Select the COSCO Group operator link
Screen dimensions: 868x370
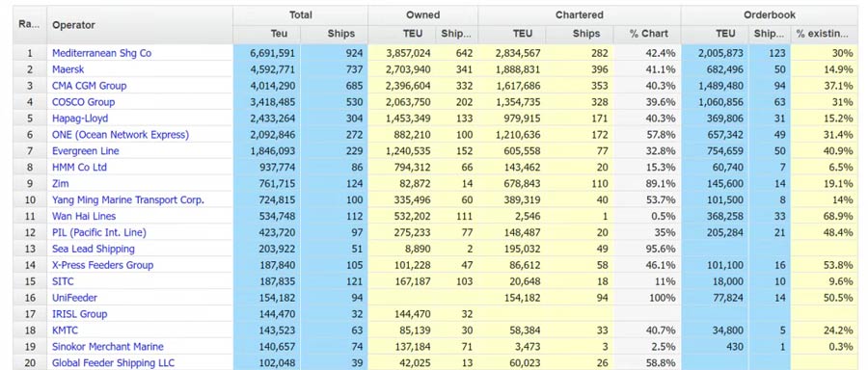(x=84, y=102)
